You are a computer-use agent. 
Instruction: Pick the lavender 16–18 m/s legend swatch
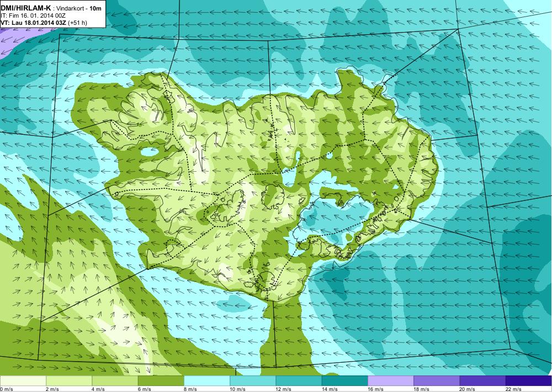click(391, 381)
